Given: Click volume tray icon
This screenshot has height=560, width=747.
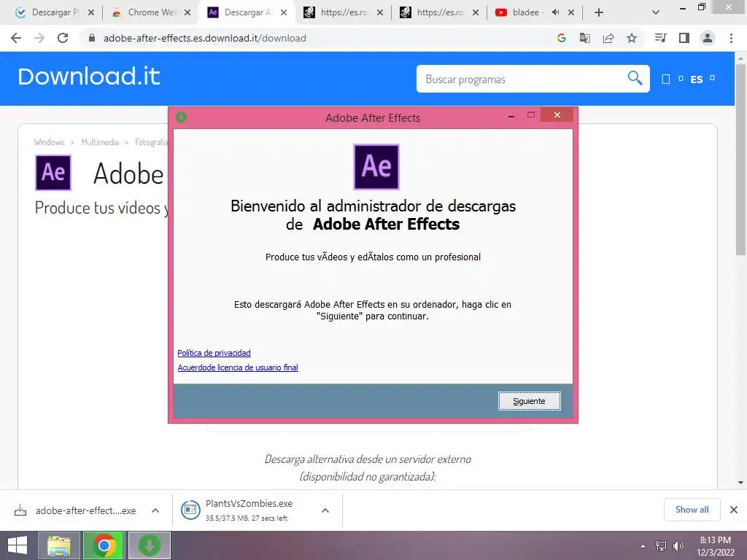Looking at the screenshot, I should 678,546.
